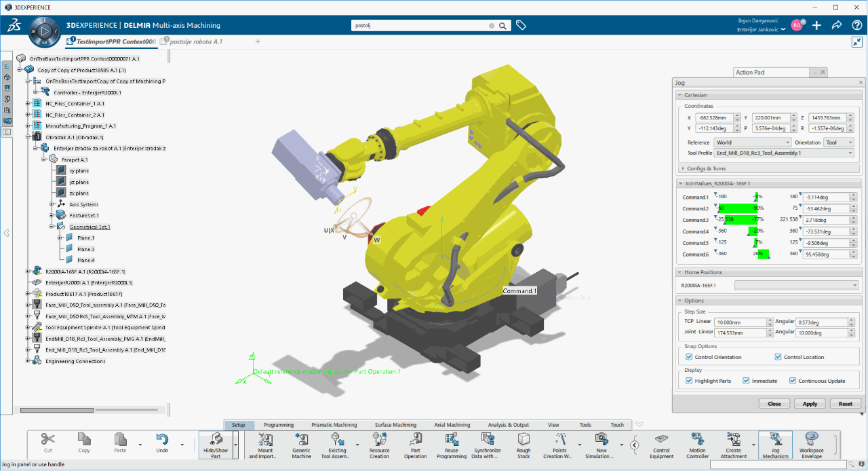This screenshot has height=471, width=868.
Task: Open the Reference World dropdown
Action: click(753, 143)
